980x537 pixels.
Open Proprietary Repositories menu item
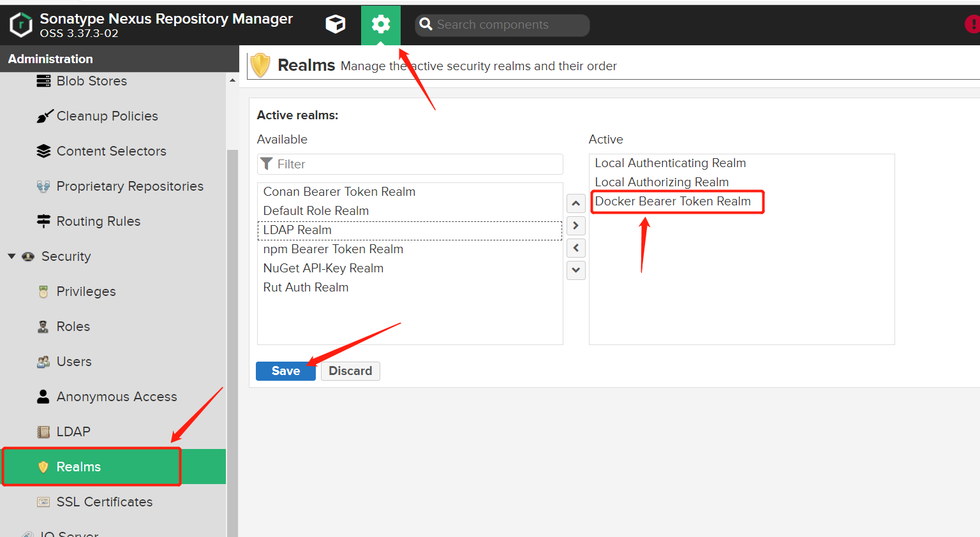click(130, 186)
